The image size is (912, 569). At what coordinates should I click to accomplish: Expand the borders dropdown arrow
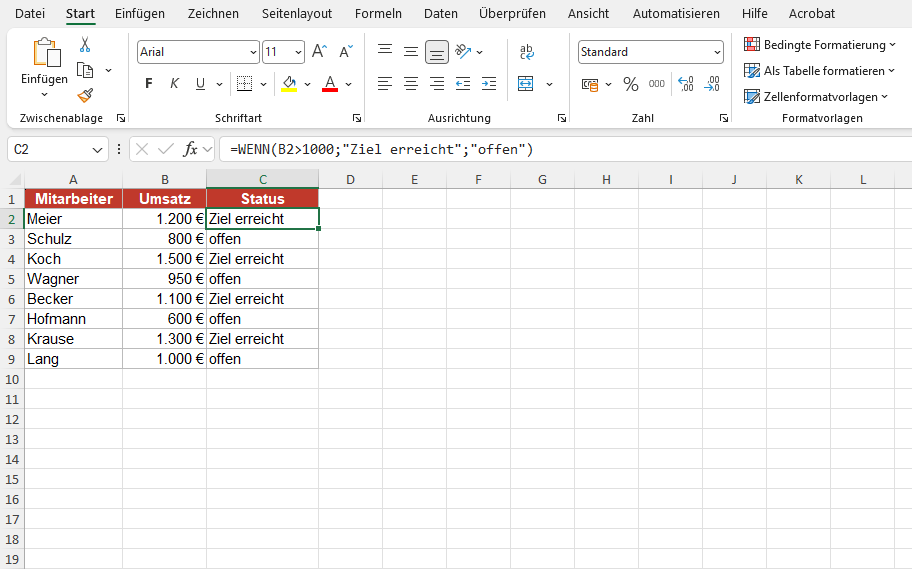point(263,84)
